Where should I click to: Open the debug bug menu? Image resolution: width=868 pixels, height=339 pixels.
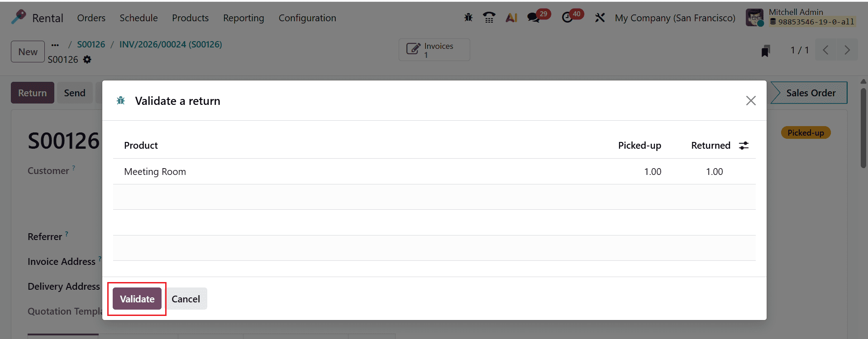468,17
